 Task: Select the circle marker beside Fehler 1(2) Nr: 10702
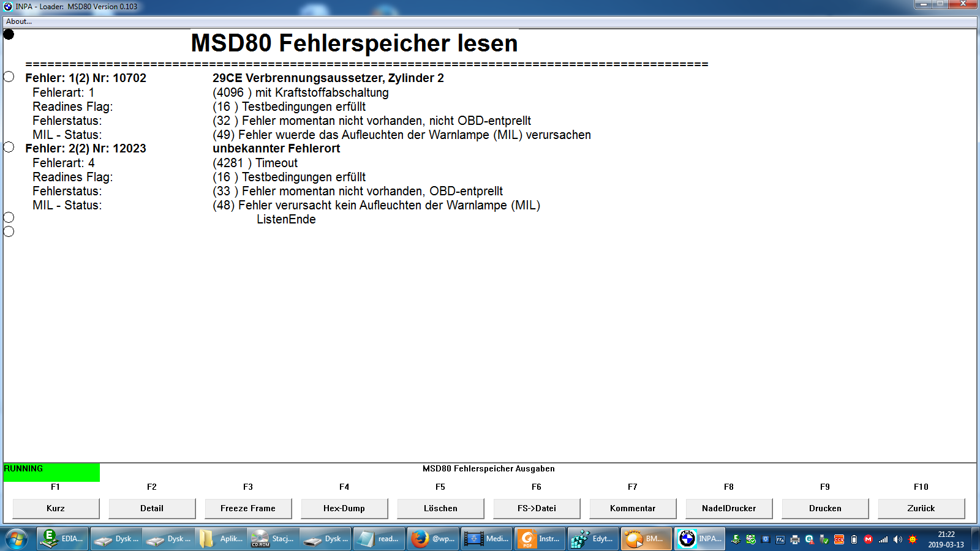[9, 77]
